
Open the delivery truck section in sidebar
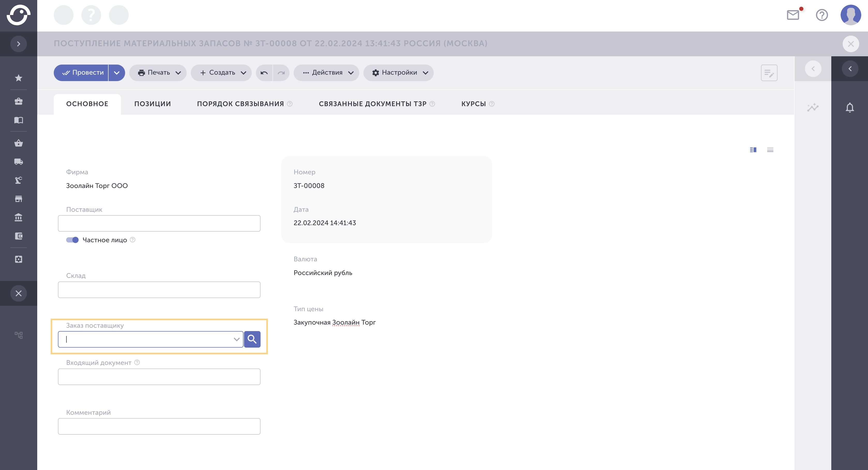pyautogui.click(x=19, y=162)
